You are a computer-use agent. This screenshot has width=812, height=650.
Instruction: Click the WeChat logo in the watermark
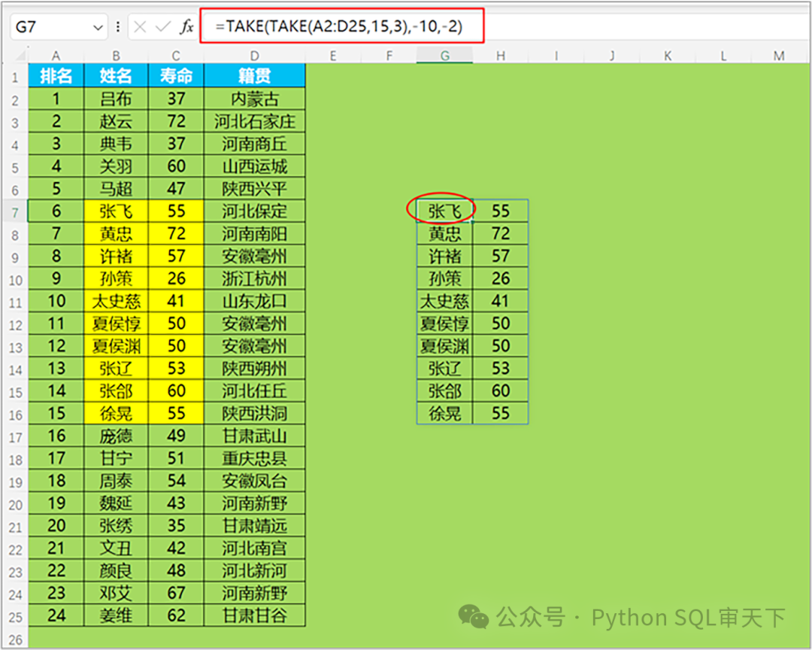(x=474, y=618)
